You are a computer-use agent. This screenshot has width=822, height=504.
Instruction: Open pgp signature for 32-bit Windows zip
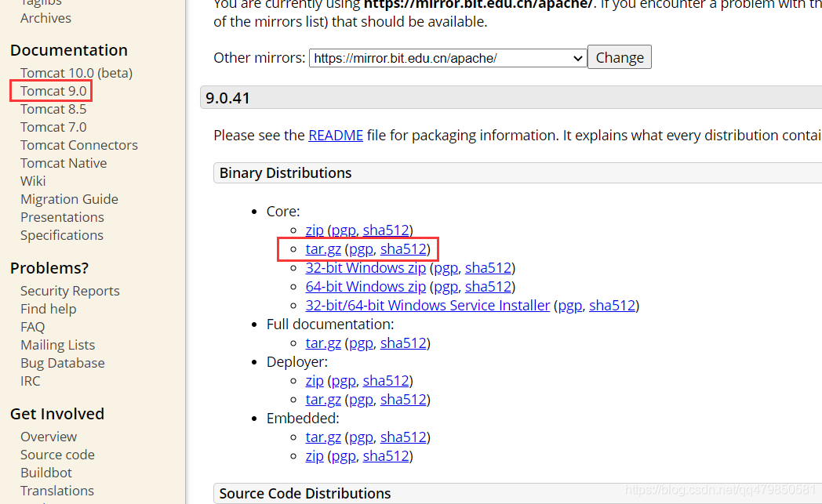click(x=446, y=268)
